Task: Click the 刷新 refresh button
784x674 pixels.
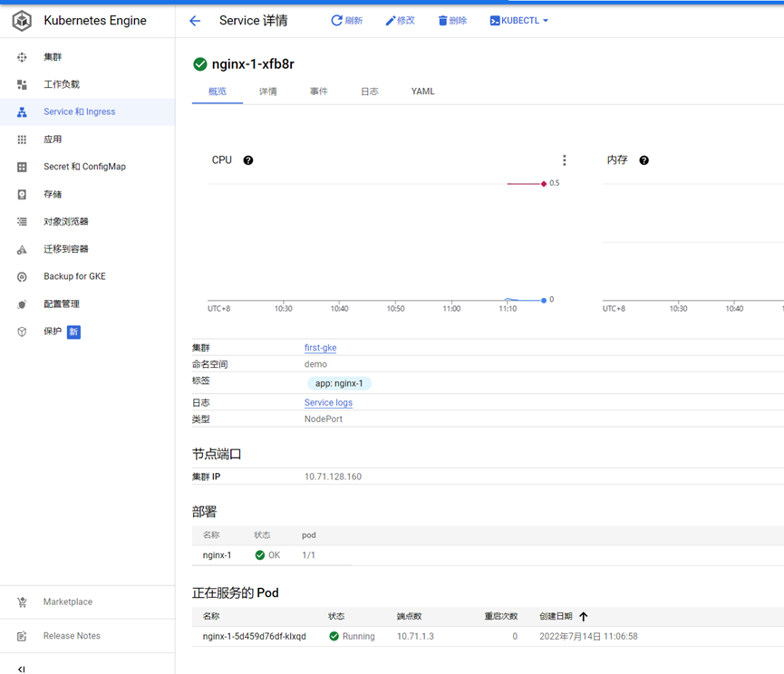Action: coord(346,21)
